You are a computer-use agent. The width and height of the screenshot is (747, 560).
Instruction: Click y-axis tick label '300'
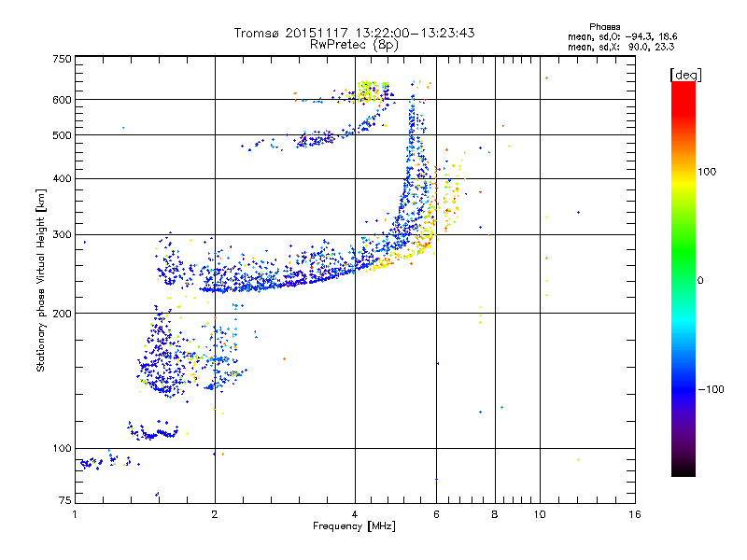(x=62, y=235)
